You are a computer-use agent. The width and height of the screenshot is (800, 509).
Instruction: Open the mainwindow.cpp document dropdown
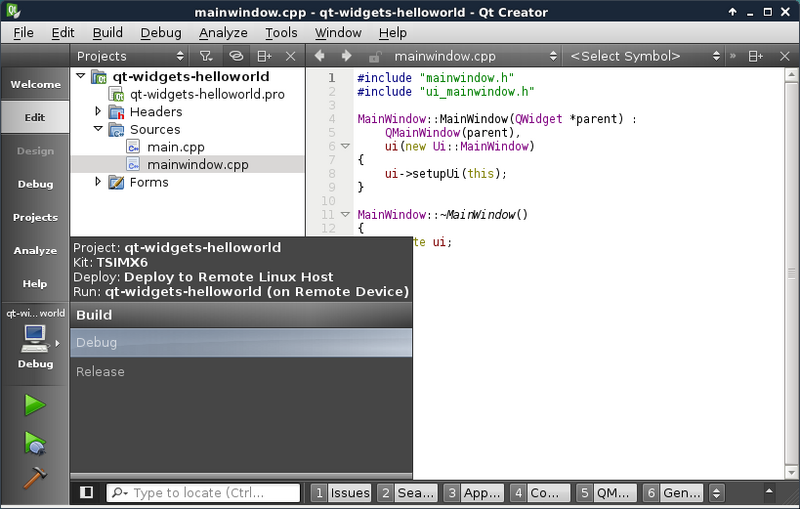[x=474, y=56]
